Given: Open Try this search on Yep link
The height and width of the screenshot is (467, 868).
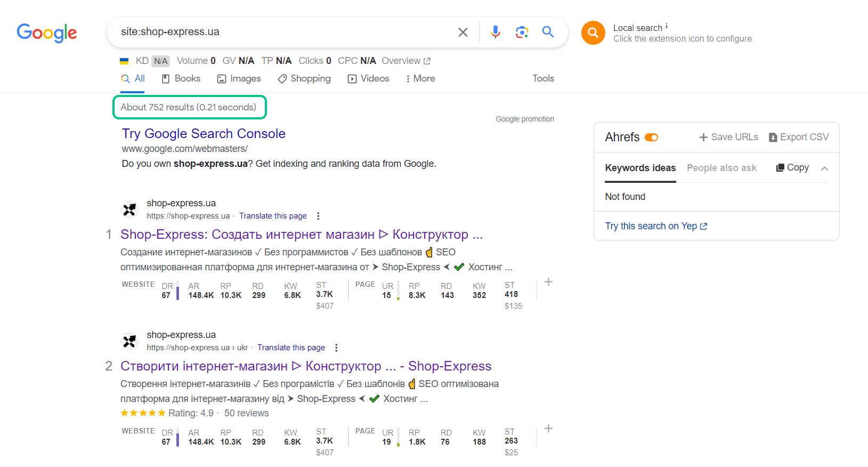Looking at the screenshot, I should coord(656,226).
